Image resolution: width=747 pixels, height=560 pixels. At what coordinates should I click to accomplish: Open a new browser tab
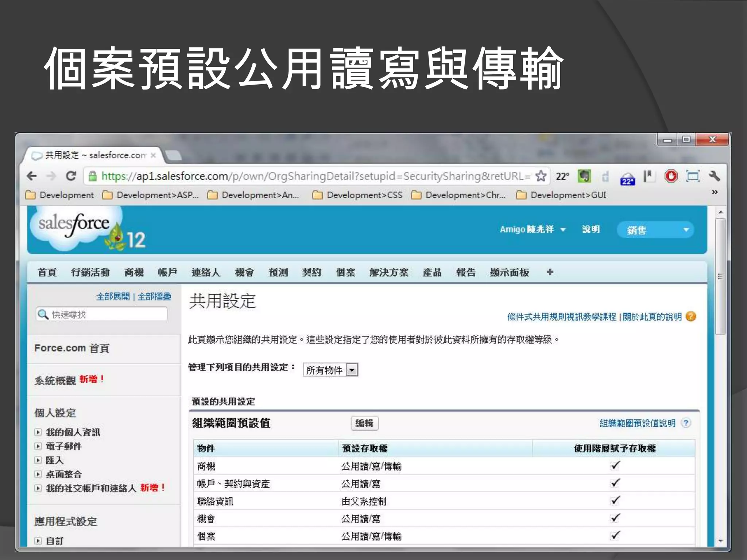[174, 156]
